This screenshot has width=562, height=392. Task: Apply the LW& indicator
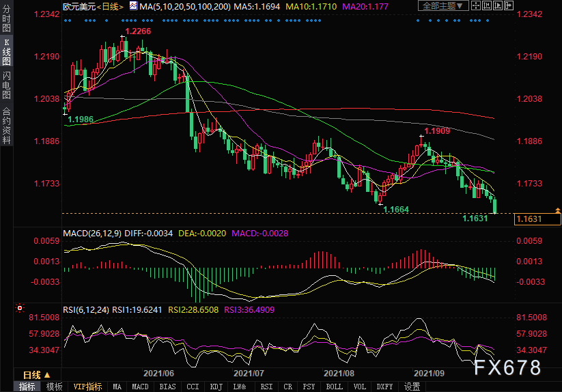(x=240, y=387)
